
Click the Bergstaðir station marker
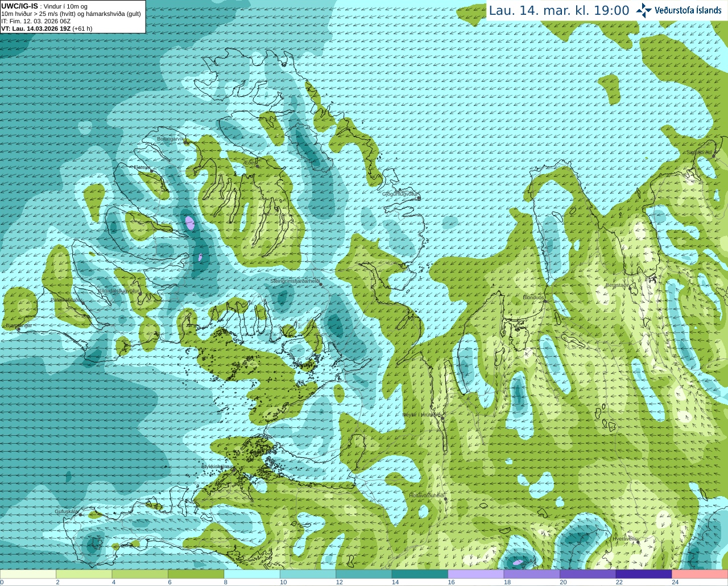(x=630, y=288)
